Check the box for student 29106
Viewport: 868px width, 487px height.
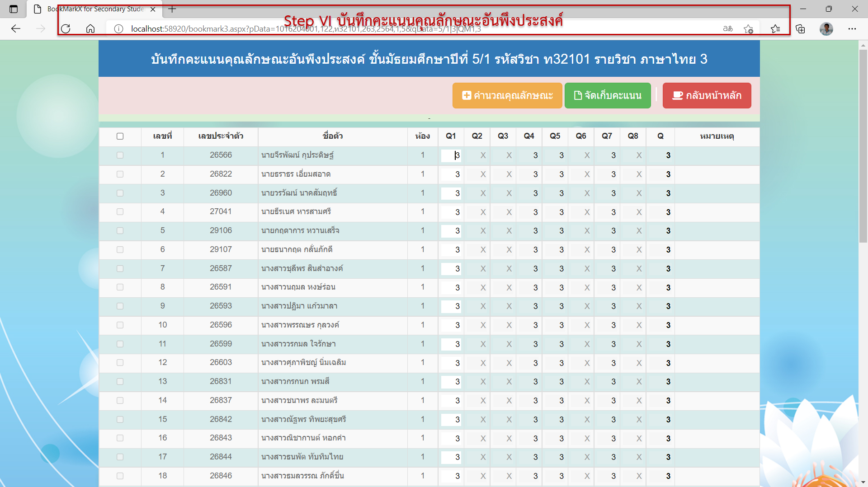point(120,231)
